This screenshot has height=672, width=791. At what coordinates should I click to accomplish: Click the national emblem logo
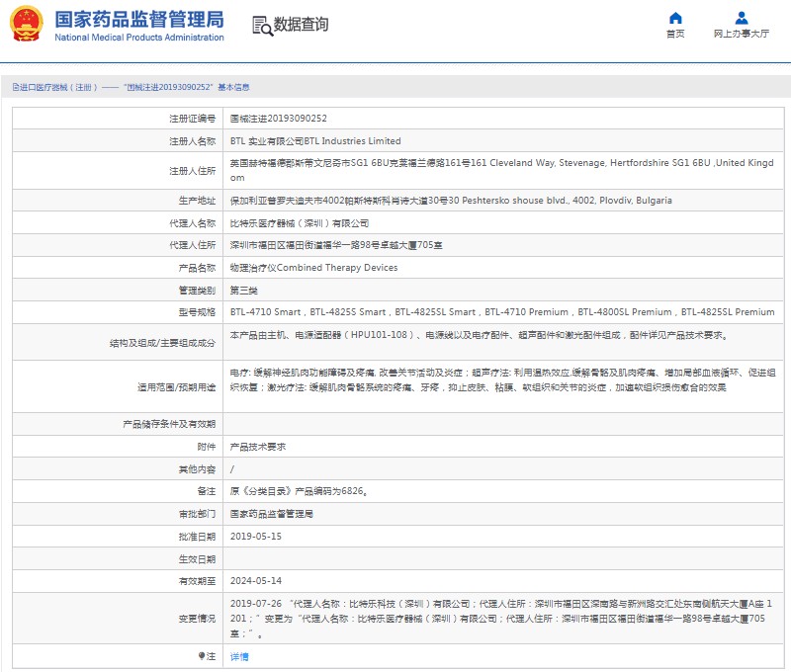tap(27, 24)
